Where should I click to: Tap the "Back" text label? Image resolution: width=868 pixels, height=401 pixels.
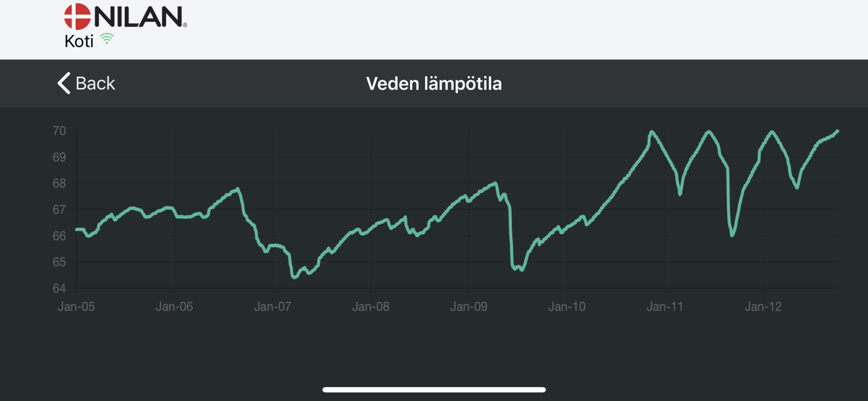[95, 84]
